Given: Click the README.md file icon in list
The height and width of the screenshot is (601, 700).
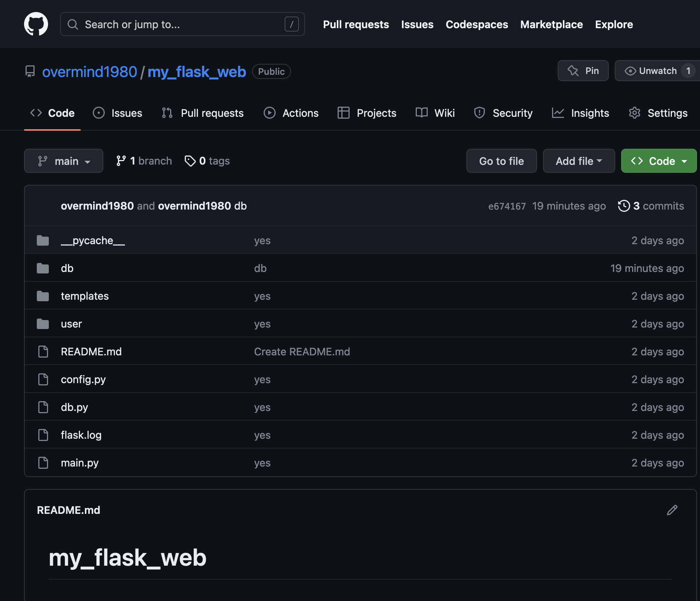Looking at the screenshot, I should point(43,352).
